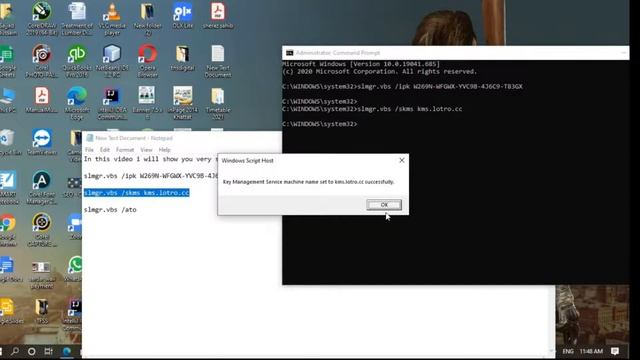
Task: Open Microsoft Edge from the taskbar
Action: click(67, 351)
